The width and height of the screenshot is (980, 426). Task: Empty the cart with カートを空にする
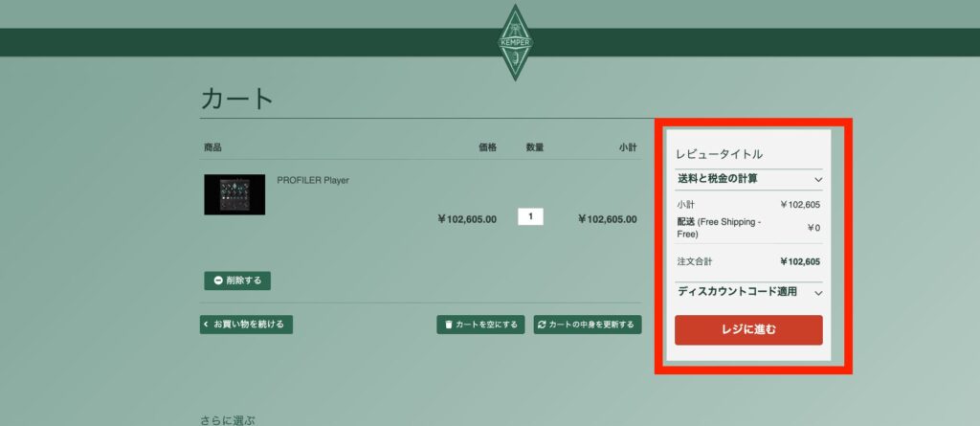point(480,325)
